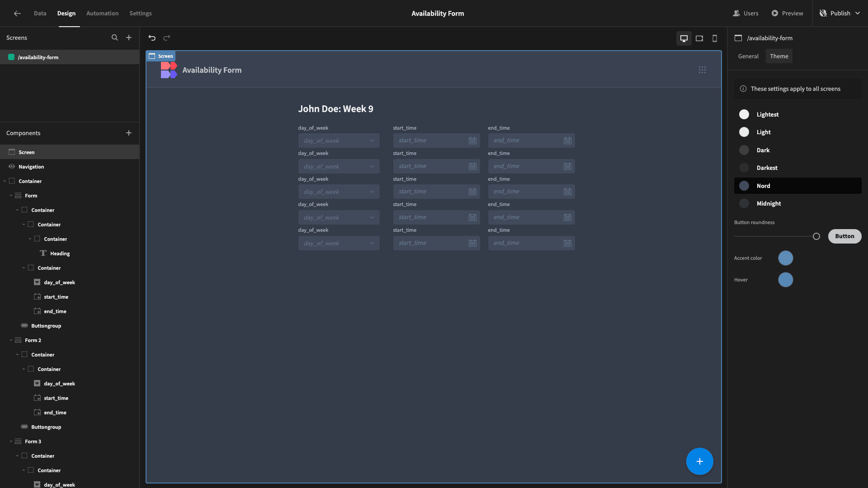The height and width of the screenshot is (488, 868).
Task: Open the fifth day_of_week dropdown
Action: click(339, 243)
